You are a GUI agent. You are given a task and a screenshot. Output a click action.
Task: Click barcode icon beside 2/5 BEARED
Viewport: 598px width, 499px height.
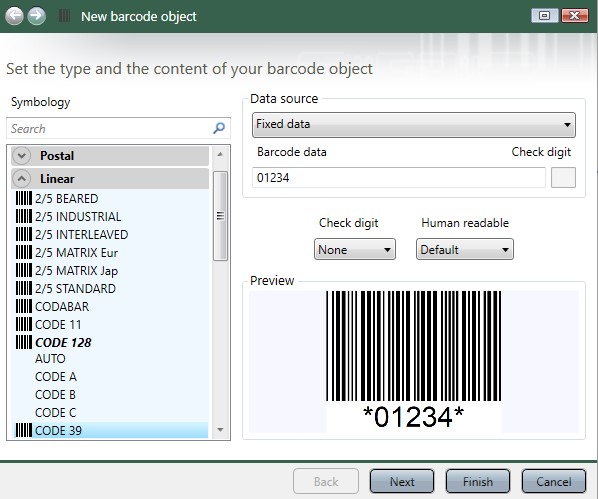pyautogui.click(x=24, y=198)
